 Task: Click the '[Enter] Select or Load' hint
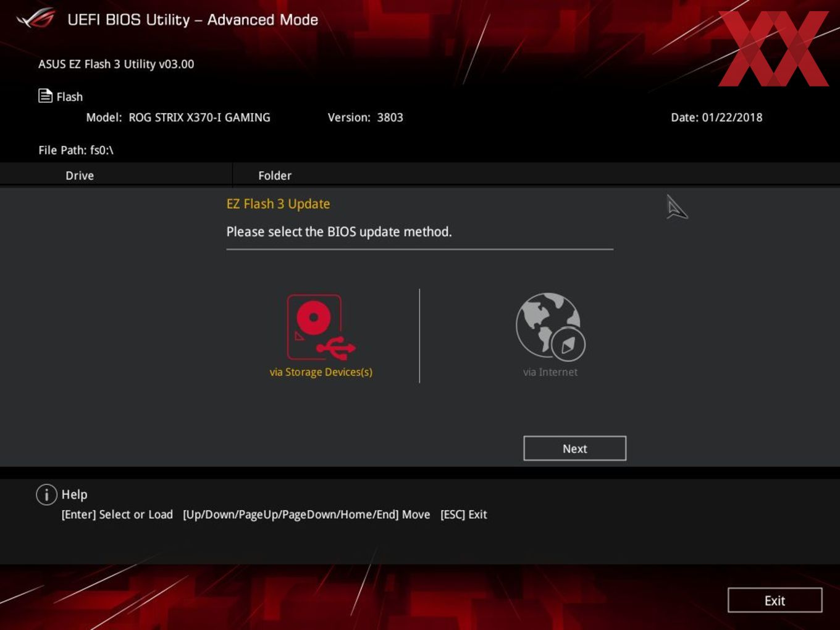click(x=117, y=514)
